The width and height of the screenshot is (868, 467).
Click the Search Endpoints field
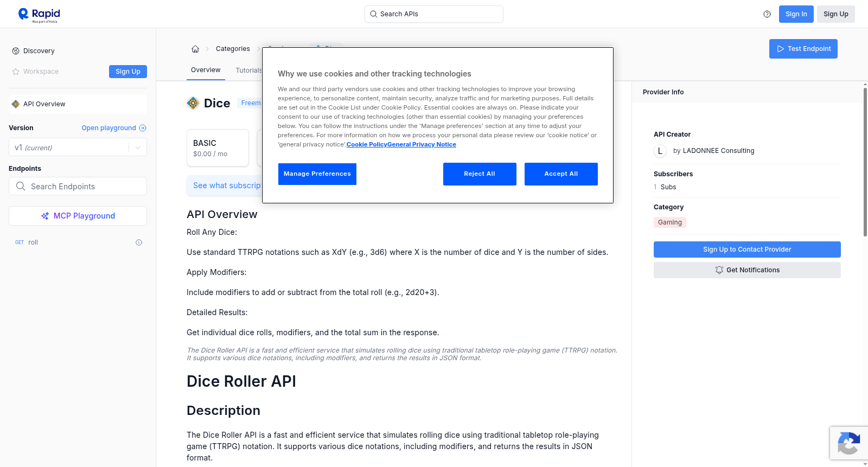[78, 186]
